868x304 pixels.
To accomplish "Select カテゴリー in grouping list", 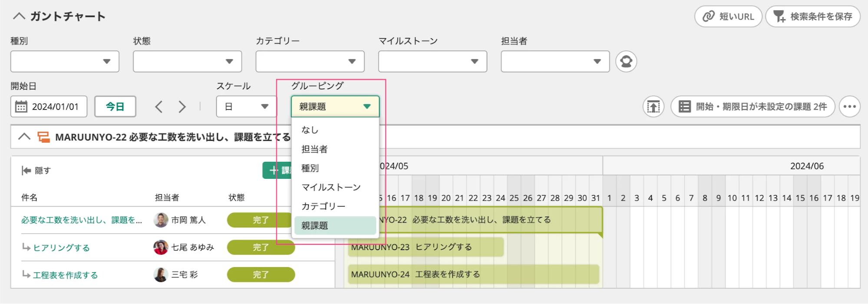I will tap(335, 206).
